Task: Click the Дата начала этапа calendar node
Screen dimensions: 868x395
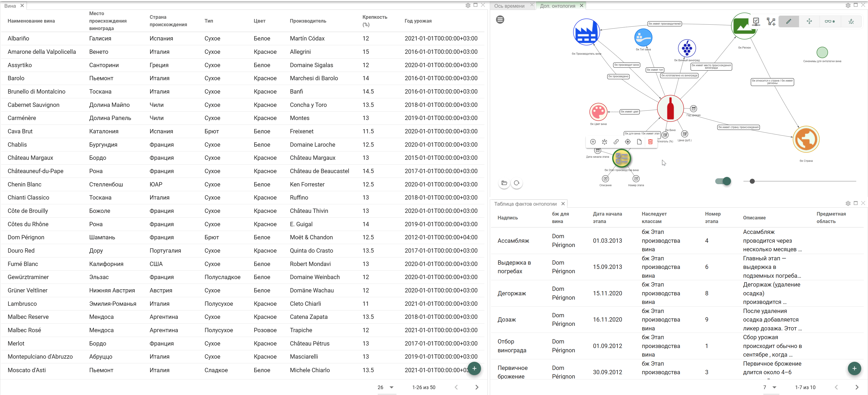Action: point(597,150)
